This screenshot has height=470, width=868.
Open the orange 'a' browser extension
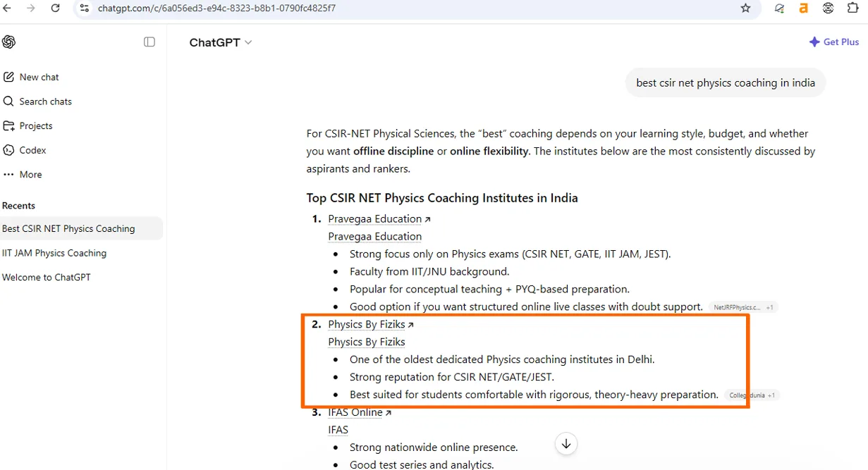coord(803,8)
